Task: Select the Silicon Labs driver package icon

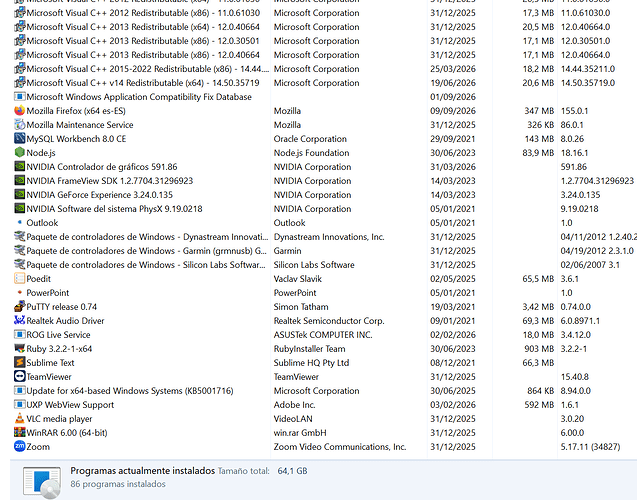Action: pyautogui.click(x=20, y=264)
